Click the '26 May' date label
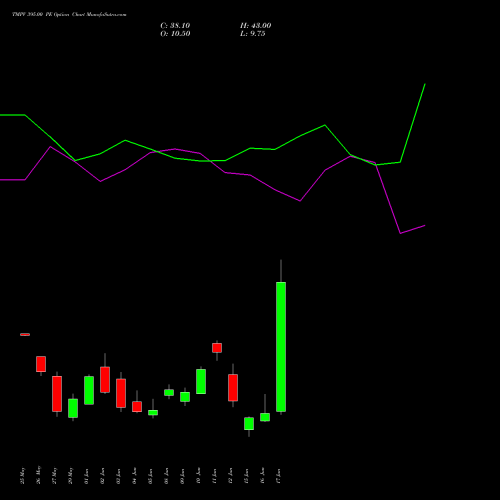The height and width of the screenshot is (500, 500). 39,475
